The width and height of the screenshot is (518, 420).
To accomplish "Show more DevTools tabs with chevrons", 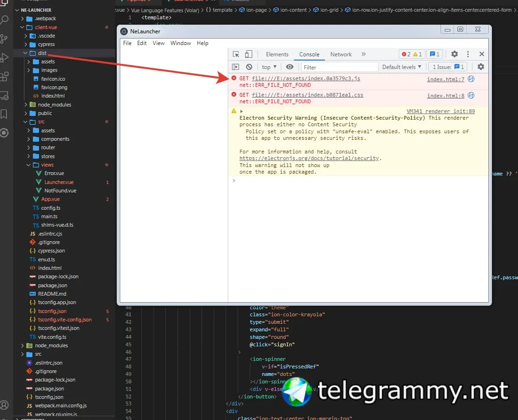I will [363, 54].
